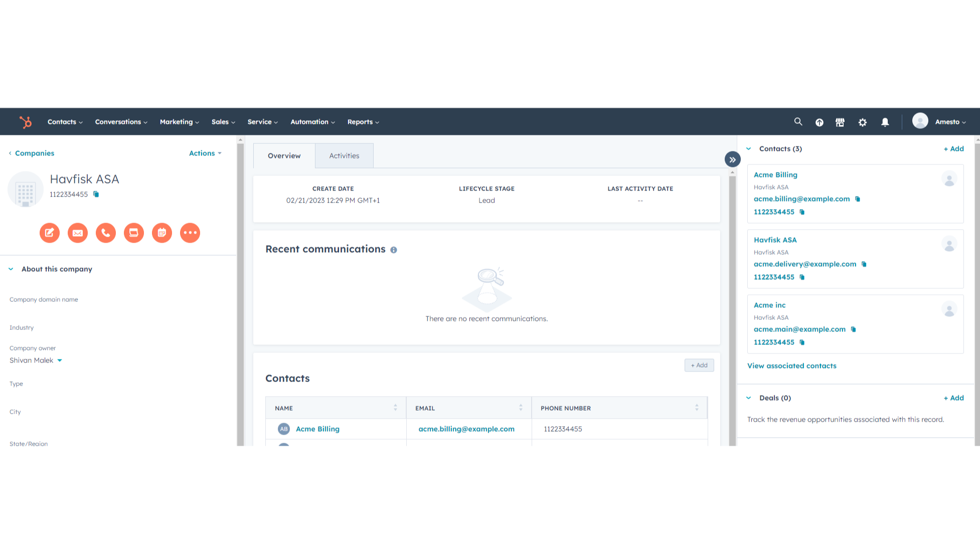Click avatar on the Acme inc contact card

949,309
